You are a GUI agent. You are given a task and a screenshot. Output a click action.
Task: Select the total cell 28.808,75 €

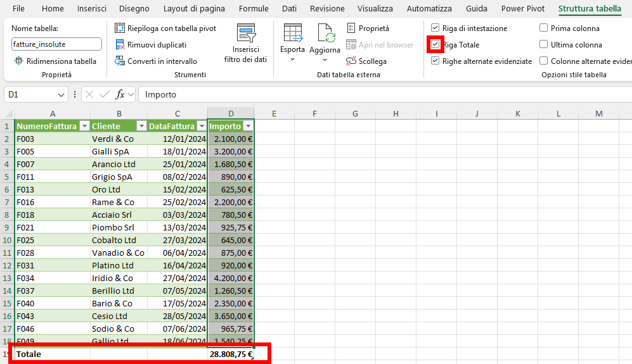click(231, 355)
